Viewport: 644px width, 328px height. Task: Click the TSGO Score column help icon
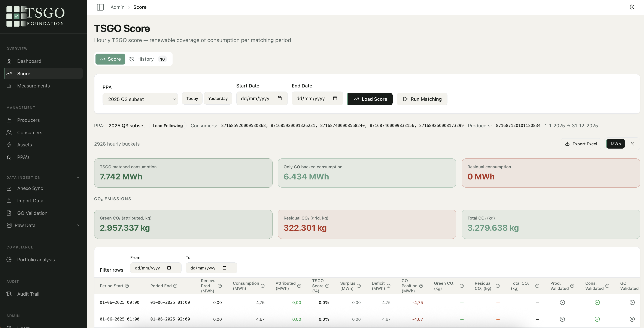[x=327, y=286]
